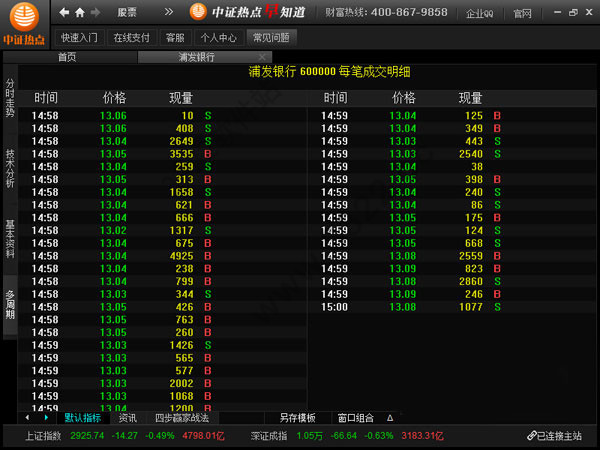Open the 股票 menu

point(127,13)
